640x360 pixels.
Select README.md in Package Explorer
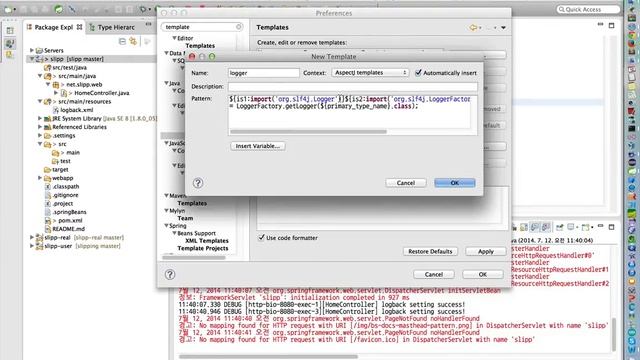[x=68, y=229]
